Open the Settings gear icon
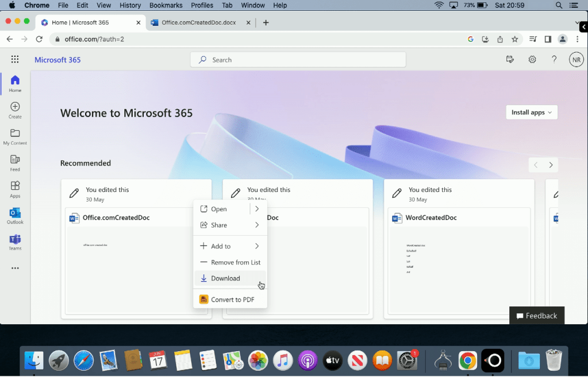 pyautogui.click(x=532, y=59)
